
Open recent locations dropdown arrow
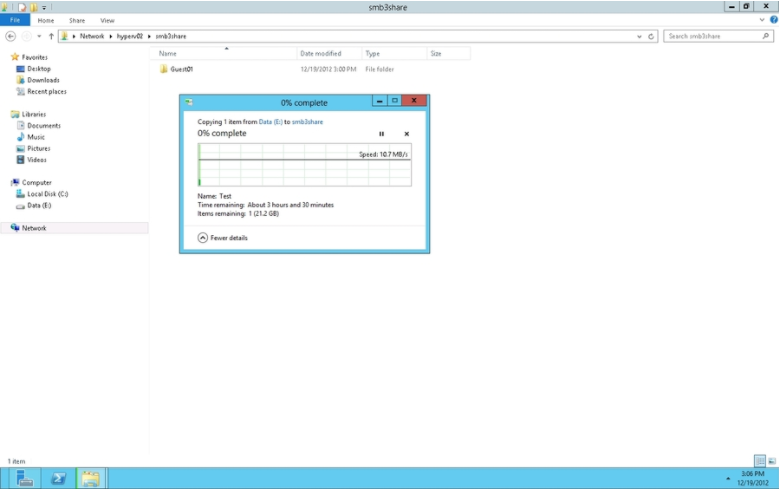[x=39, y=36]
